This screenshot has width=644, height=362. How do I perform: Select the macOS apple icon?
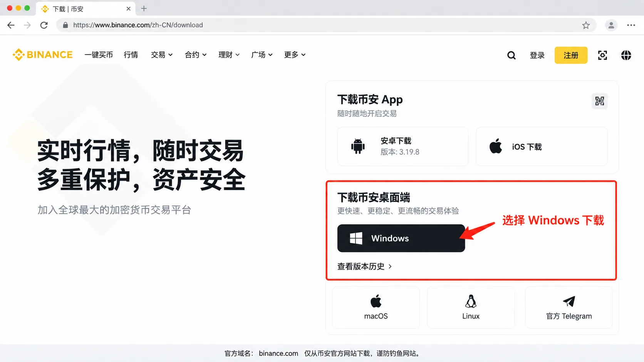coord(376,301)
